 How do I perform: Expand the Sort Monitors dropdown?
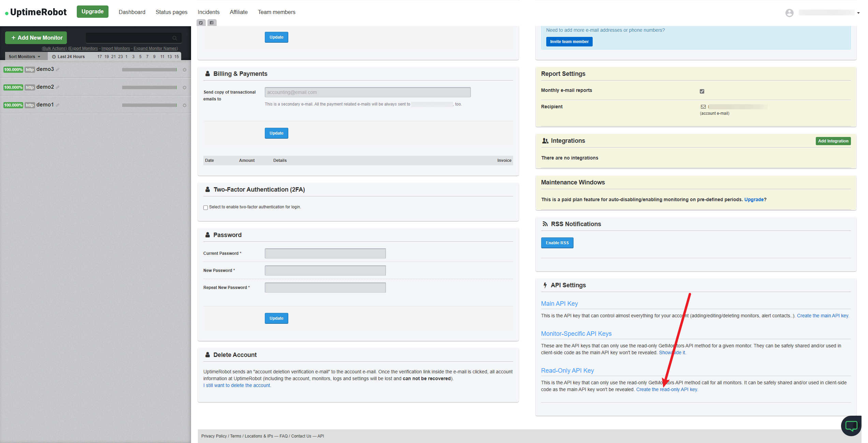25,57
